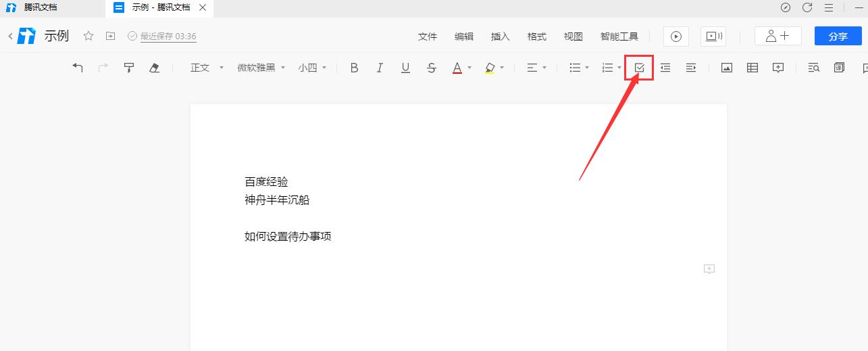Open the font dropdown 微软雅黑
The image size is (868, 351).
261,68
